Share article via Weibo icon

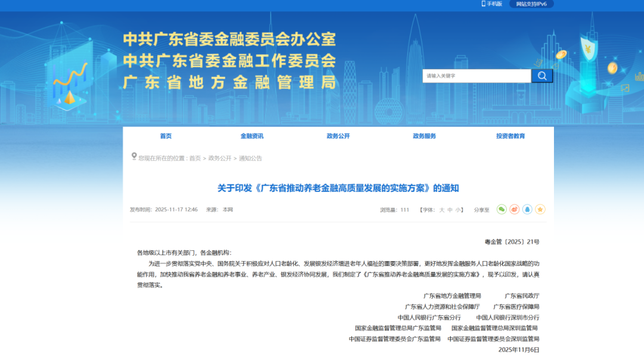515,209
